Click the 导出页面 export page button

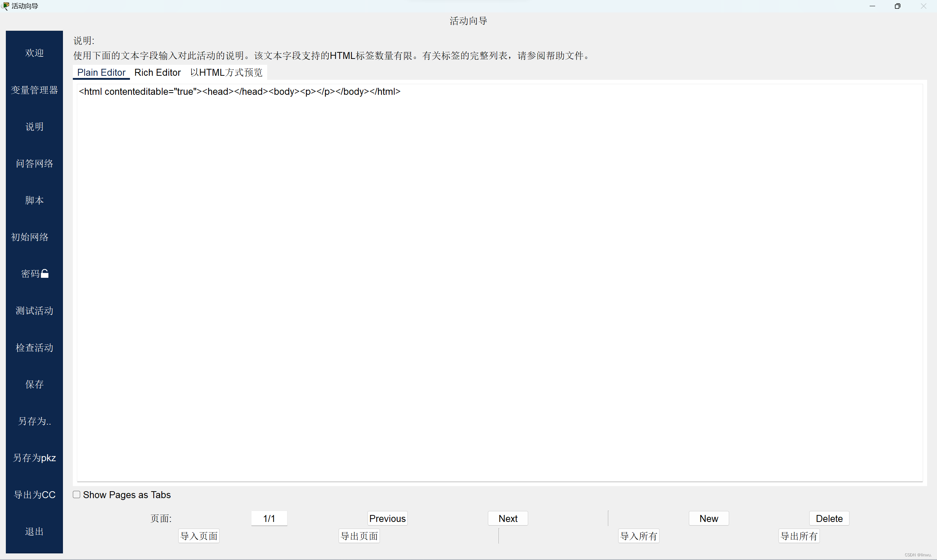(x=359, y=536)
